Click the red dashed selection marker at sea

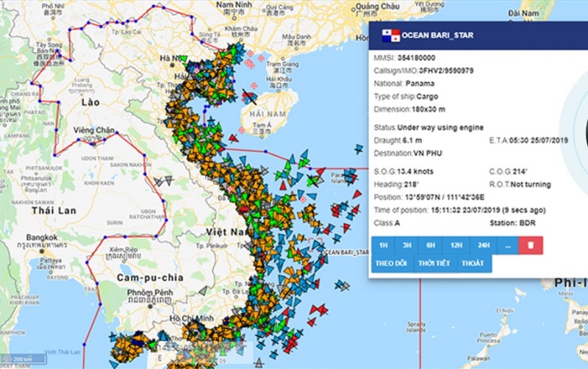click(315, 243)
